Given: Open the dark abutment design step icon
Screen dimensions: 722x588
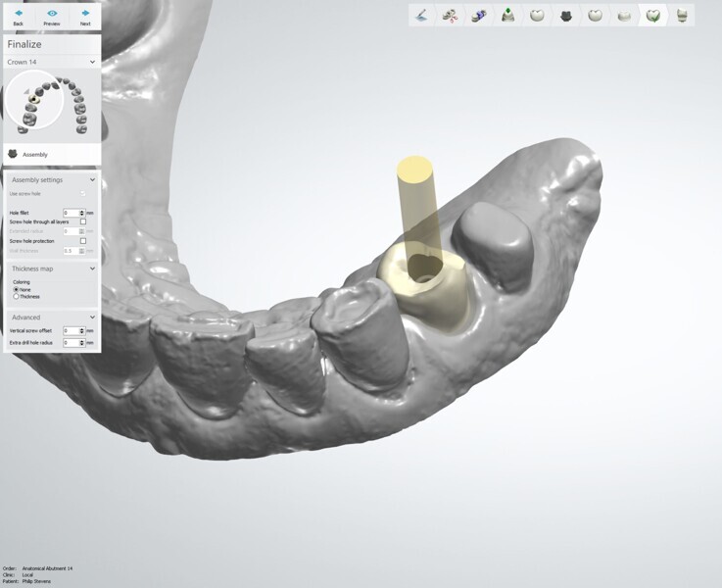Looking at the screenshot, I should pyautogui.click(x=566, y=16).
